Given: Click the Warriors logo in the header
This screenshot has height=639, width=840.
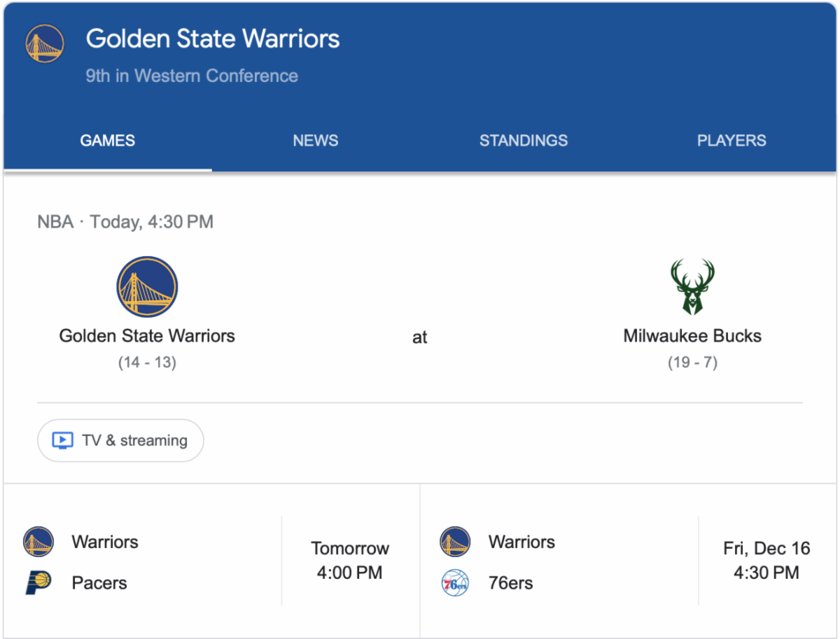Looking at the screenshot, I should click(x=45, y=43).
